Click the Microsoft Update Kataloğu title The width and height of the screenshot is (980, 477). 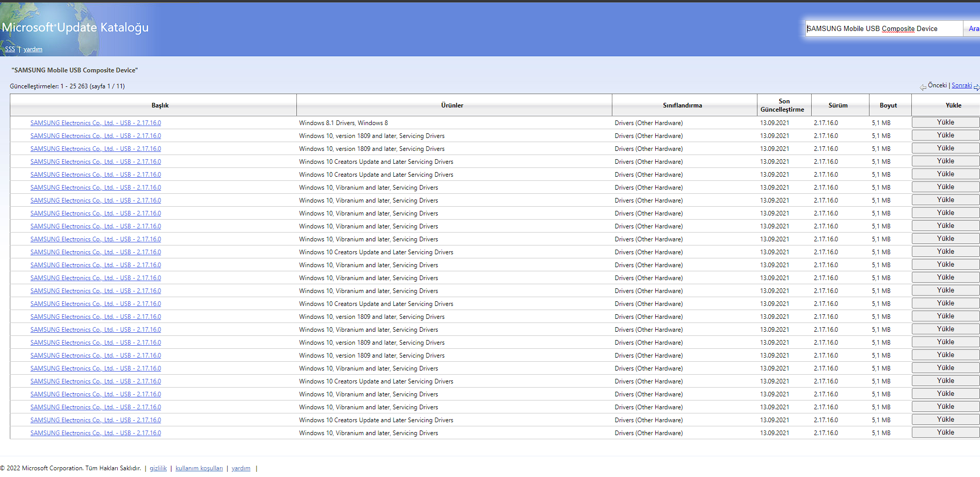(x=75, y=27)
